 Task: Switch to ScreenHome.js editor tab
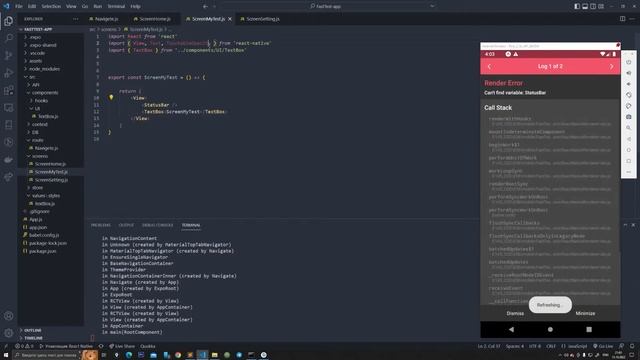(x=154, y=19)
